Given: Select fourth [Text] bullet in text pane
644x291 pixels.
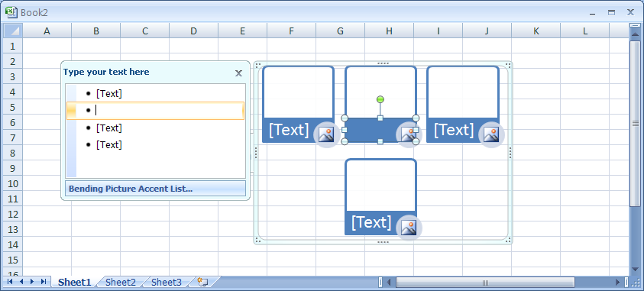Looking at the screenshot, I should 109,144.
